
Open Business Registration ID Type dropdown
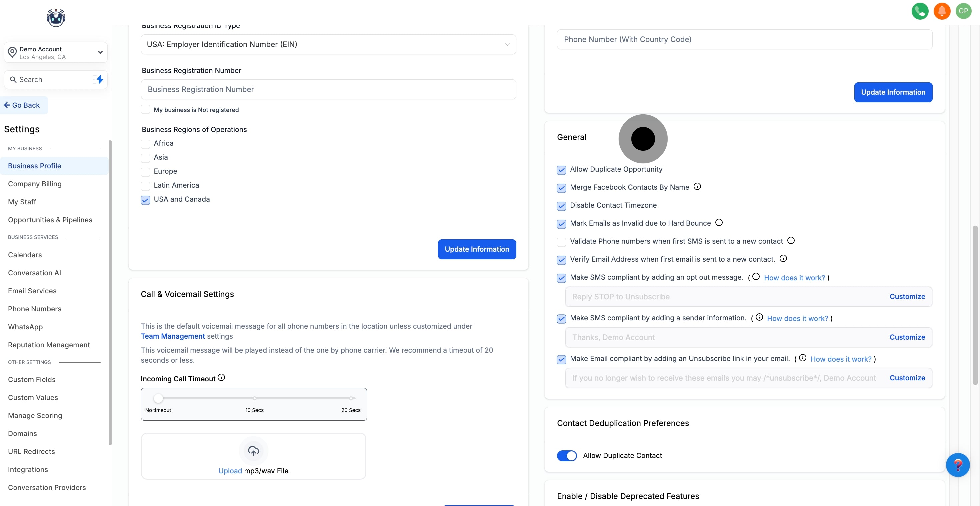coord(328,44)
